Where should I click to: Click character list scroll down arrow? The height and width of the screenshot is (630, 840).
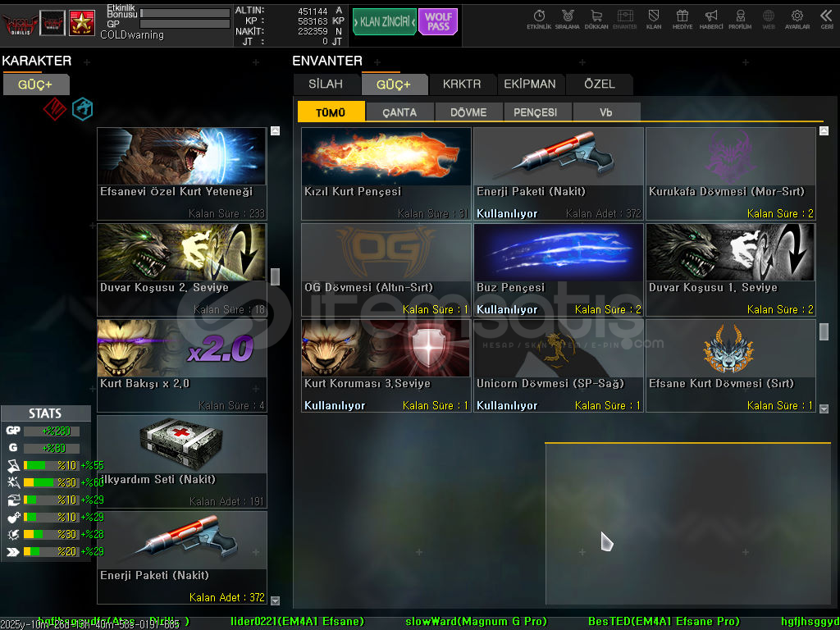[275, 600]
